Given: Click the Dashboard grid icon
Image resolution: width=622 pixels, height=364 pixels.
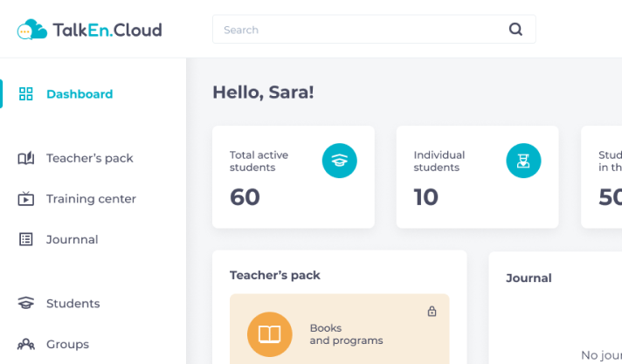Looking at the screenshot, I should (x=26, y=94).
